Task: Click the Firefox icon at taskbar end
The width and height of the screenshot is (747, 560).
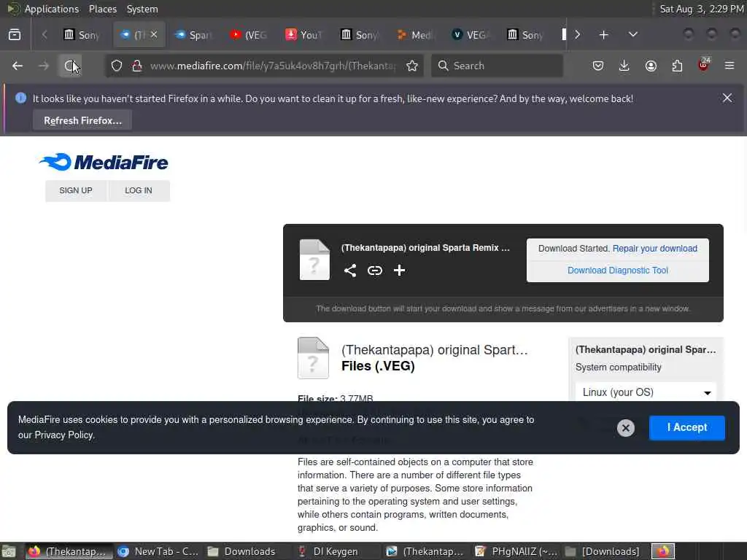Action: 663,551
